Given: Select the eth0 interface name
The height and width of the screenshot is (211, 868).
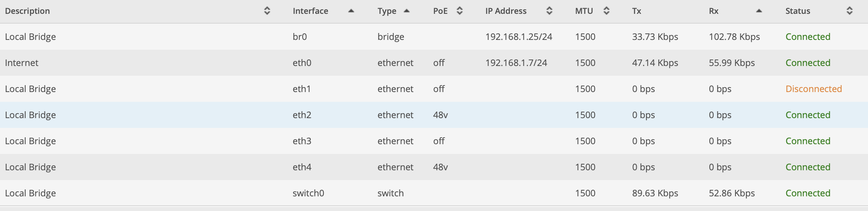Looking at the screenshot, I should tap(302, 63).
